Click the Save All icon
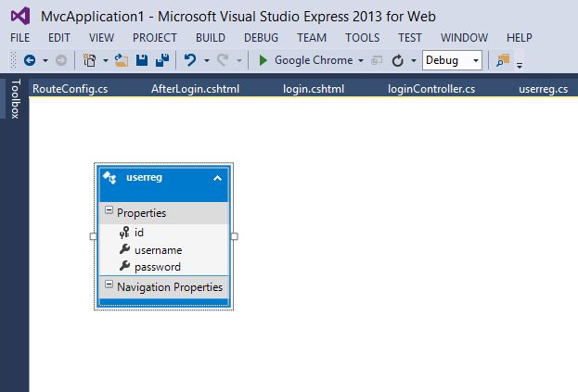Image resolution: width=578 pixels, height=392 pixels. pyautogui.click(x=161, y=60)
